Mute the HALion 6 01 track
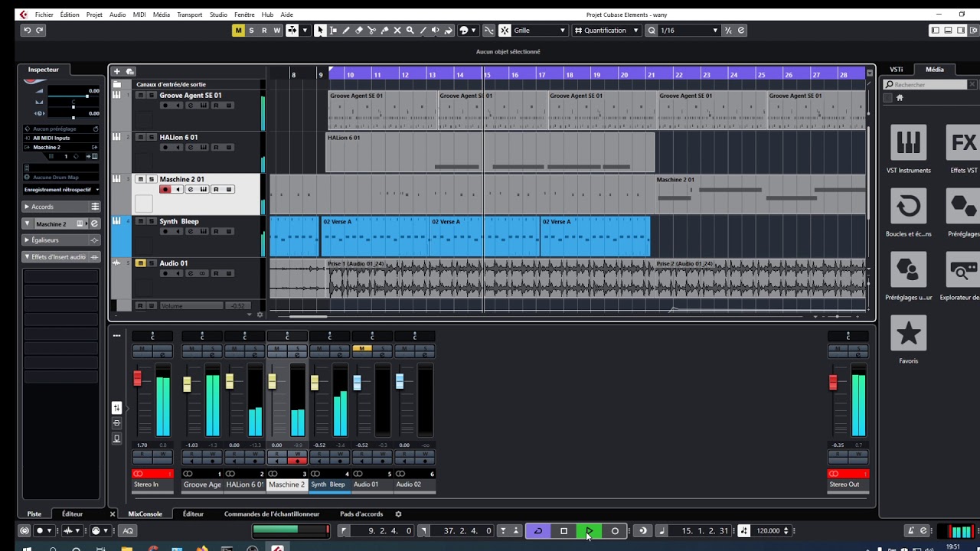 tap(140, 138)
